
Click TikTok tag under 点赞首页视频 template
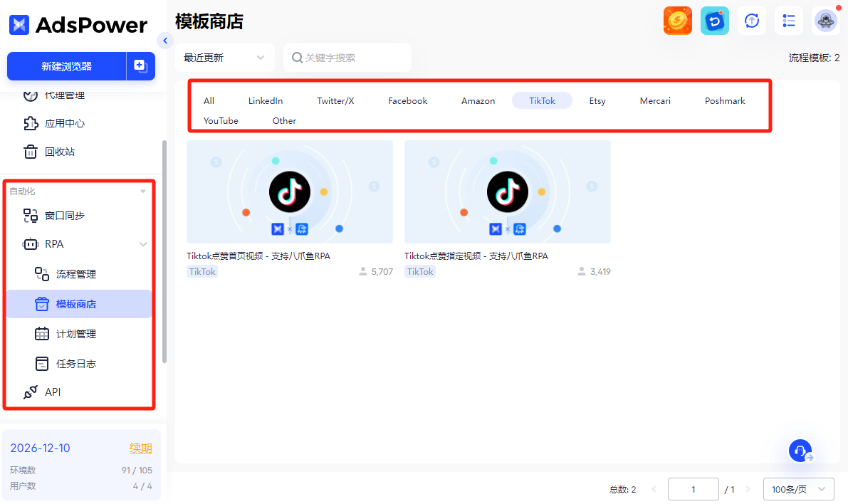[202, 271]
